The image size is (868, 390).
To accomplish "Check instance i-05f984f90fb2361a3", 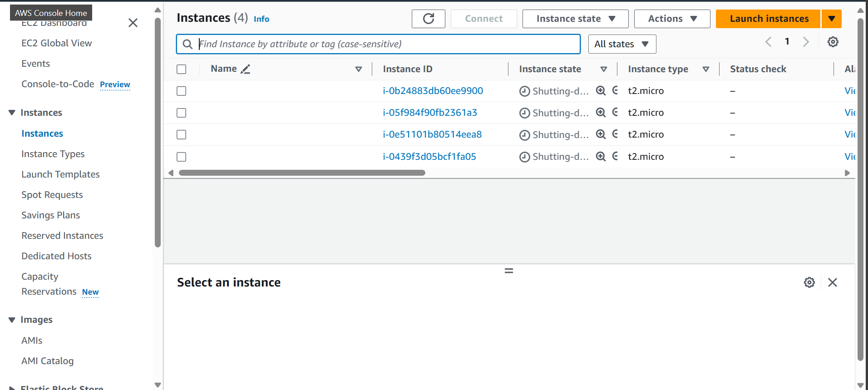I will (x=182, y=113).
